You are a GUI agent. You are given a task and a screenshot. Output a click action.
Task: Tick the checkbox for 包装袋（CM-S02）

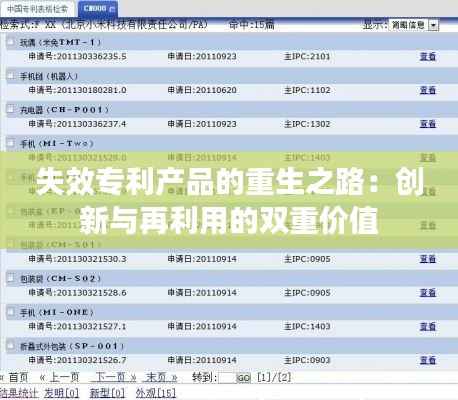pyautogui.click(x=11, y=278)
